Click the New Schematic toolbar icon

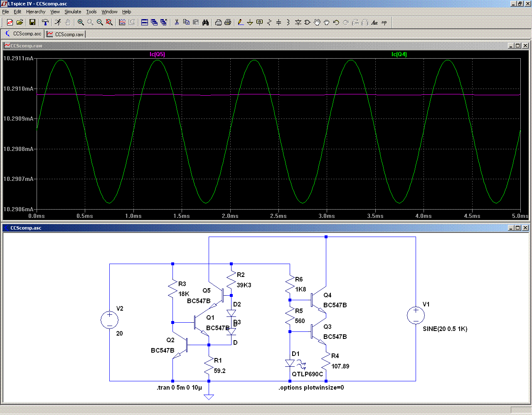tap(10, 22)
